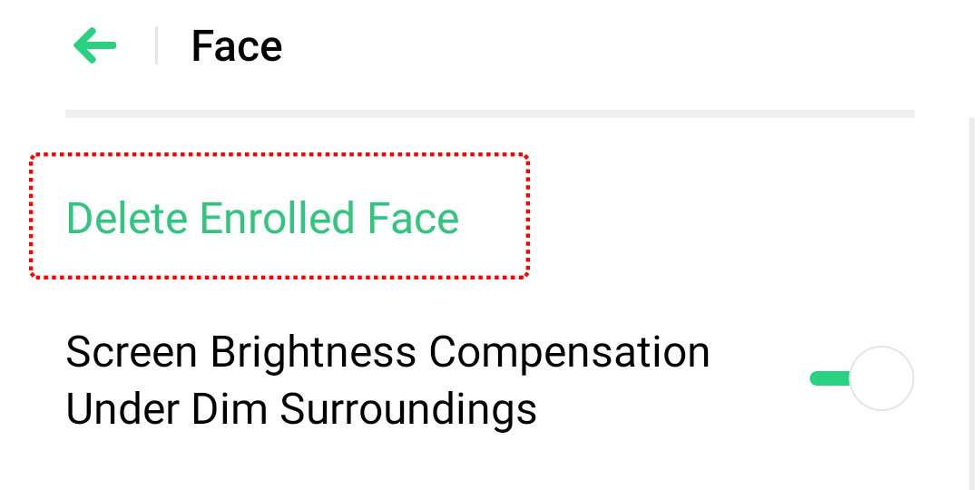Click the Delete Enrolled Face link
The width and height of the screenshot is (980, 490).
pyautogui.click(x=263, y=219)
